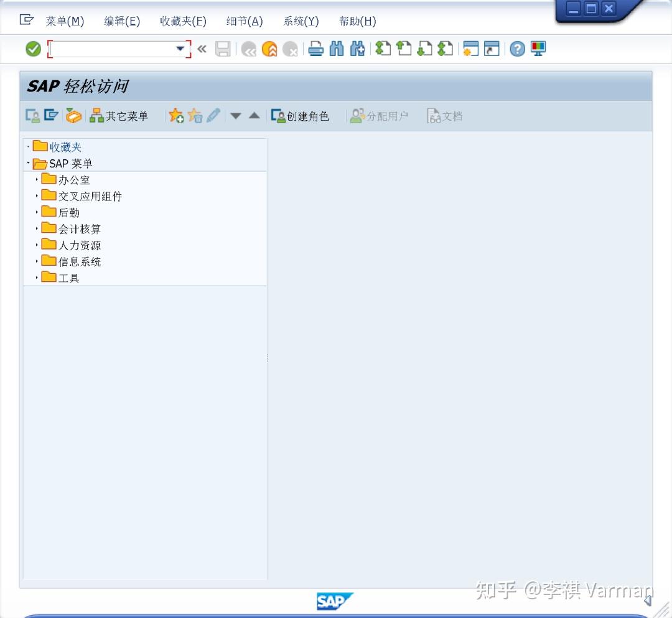Viewport: 672px width, 618px height.
Task: Click the Create Shortcut icon
Action: (x=492, y=49)
